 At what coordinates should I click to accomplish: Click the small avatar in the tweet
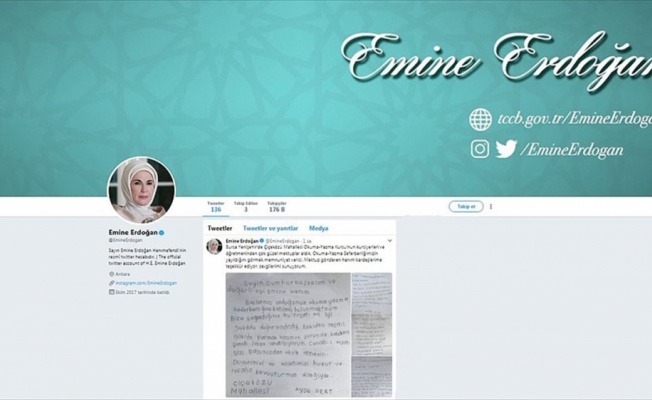click(x=214, y=247)
